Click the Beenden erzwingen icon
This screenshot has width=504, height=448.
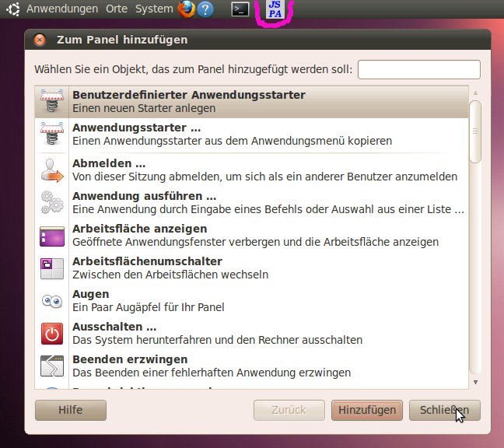(x=51, y=366)
